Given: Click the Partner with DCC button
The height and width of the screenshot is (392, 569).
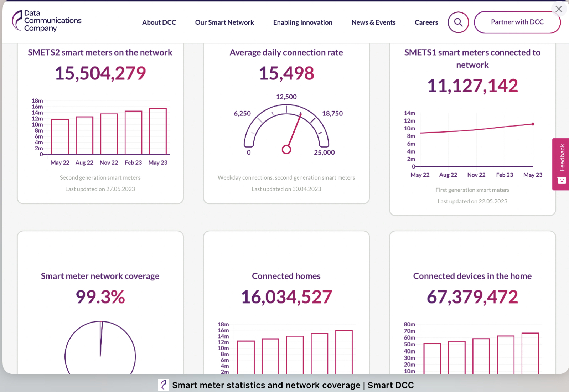Looking at the screenshot, I should click(x=517, y=22).
